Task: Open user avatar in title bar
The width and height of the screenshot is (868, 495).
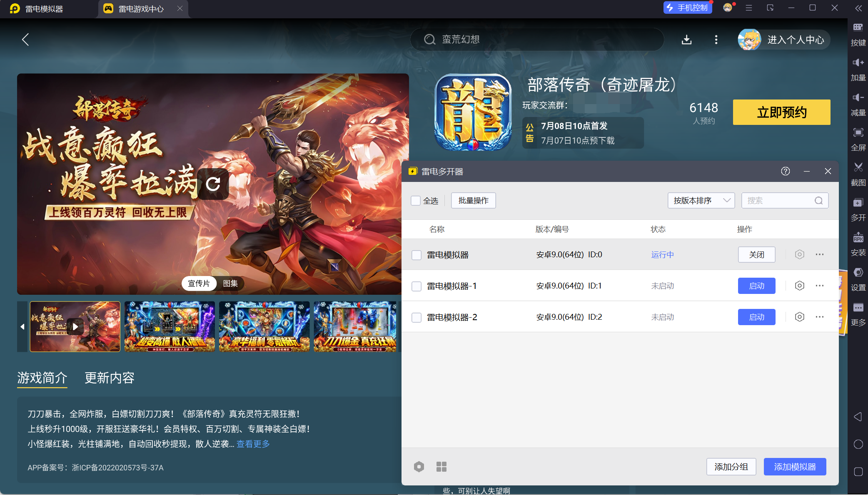Action: pos(728,8)
